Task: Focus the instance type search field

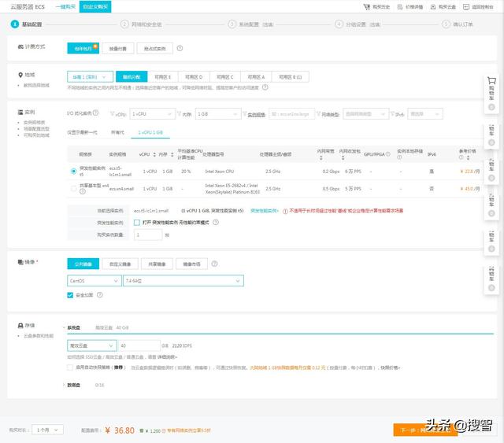Action: coord(291,114)
